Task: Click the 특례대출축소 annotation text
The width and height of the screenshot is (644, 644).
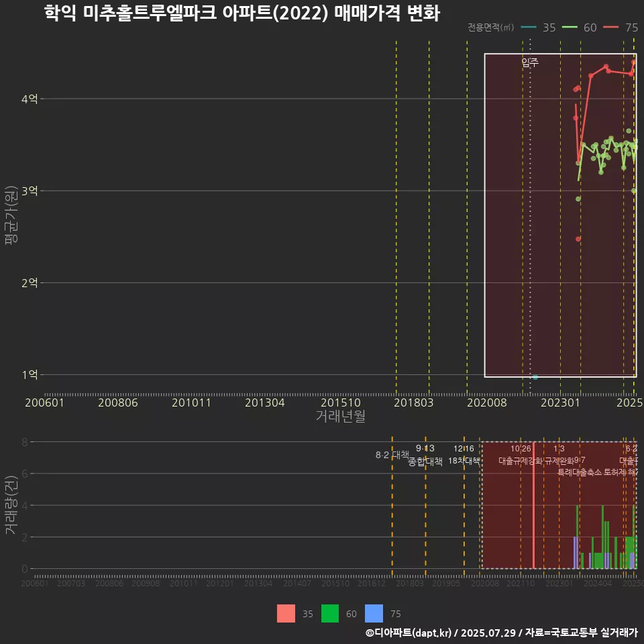Action: pos(580,472)
